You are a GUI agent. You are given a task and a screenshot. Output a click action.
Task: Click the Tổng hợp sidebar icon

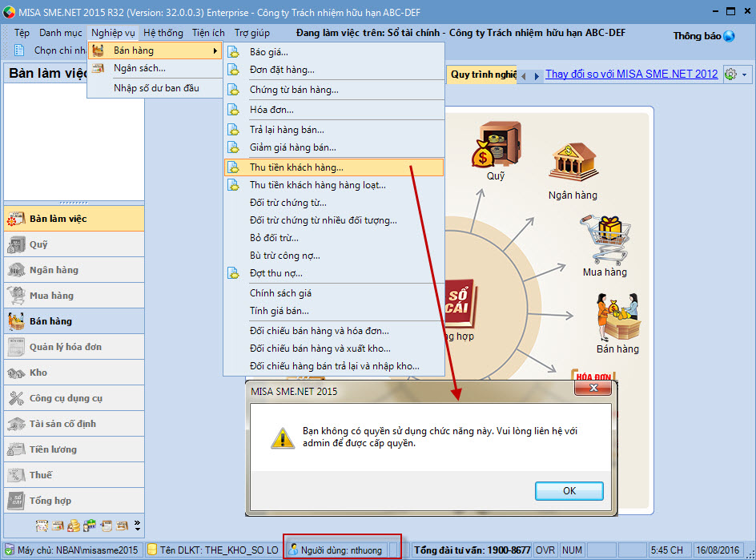click(16, 501)
